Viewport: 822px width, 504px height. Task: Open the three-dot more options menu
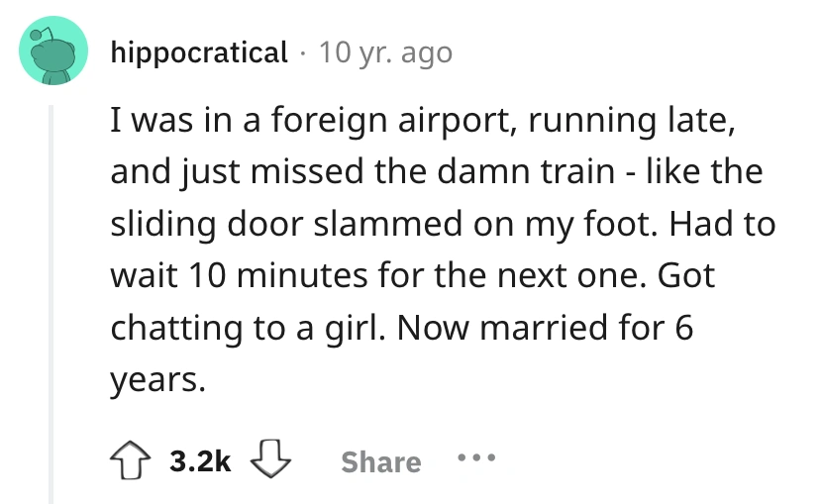[x=477, y=461]
